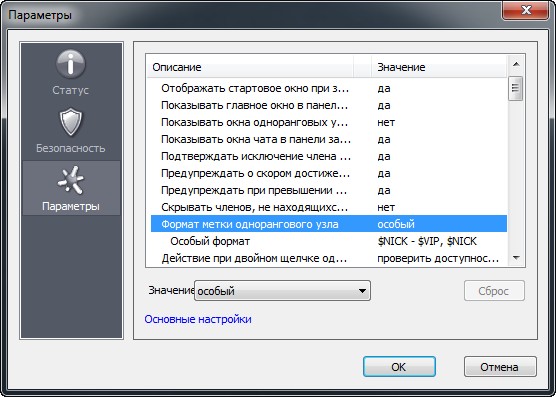Click the value $NICK - $VIP, $NICK
This screenshot has height=397, width=556.
427,241
